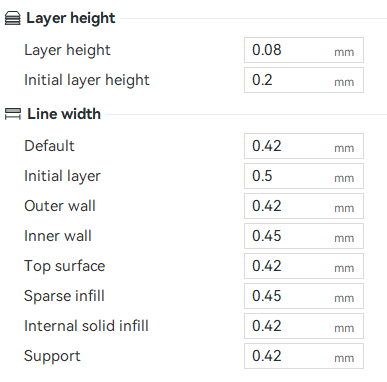The image size is (387, 382).
Task: Click the Support setting label
Action: (x=52, y=356)
